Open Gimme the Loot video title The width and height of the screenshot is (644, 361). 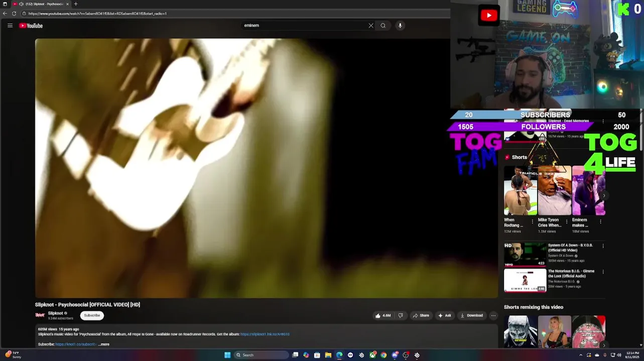pyautogui.click(x=571, y=273)
